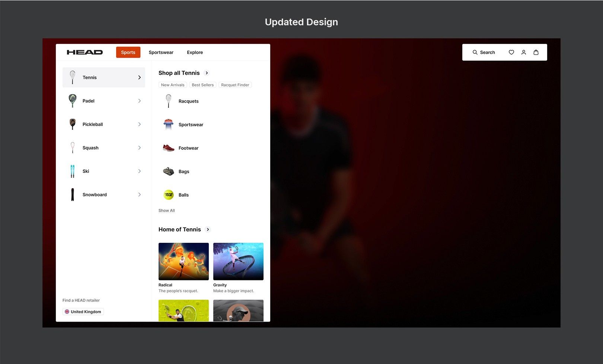The height and width of the screenshot is (364, 603).
Task: Click the Tennis racquet icon in sidebar
Action: (x=73, y=77)
